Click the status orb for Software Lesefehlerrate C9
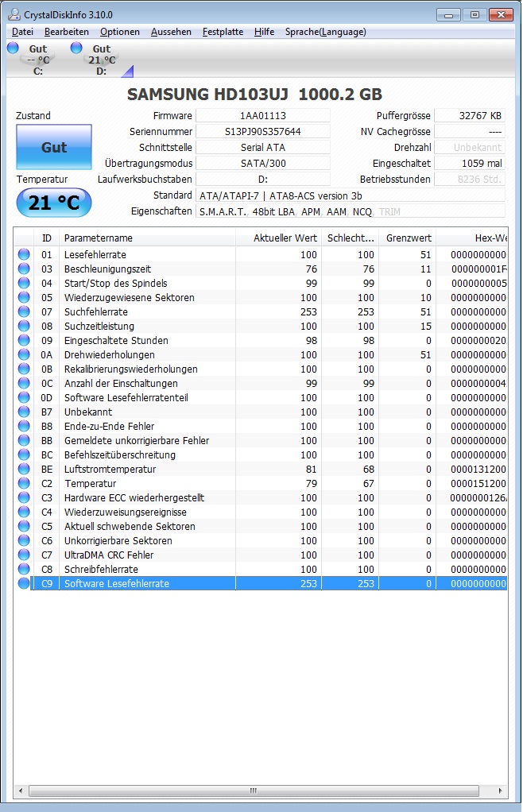The image size is (523, 812). tap(24, 583)
